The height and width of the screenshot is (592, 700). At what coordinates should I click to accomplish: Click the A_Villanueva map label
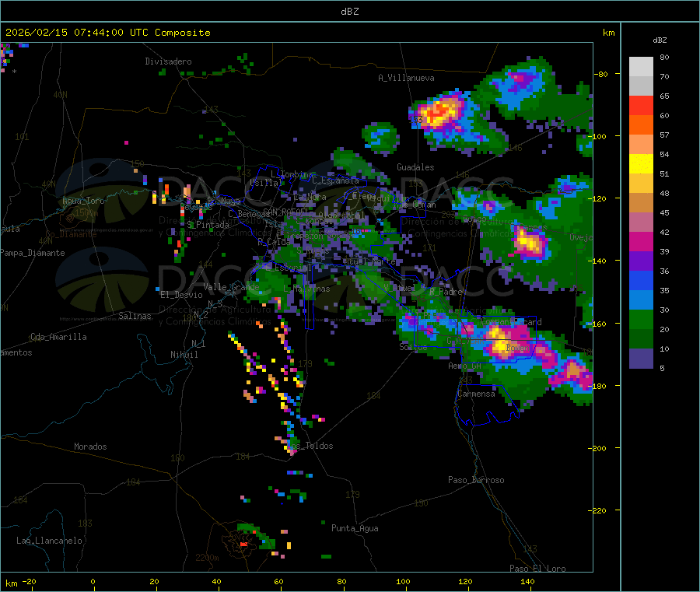point(406,78)
